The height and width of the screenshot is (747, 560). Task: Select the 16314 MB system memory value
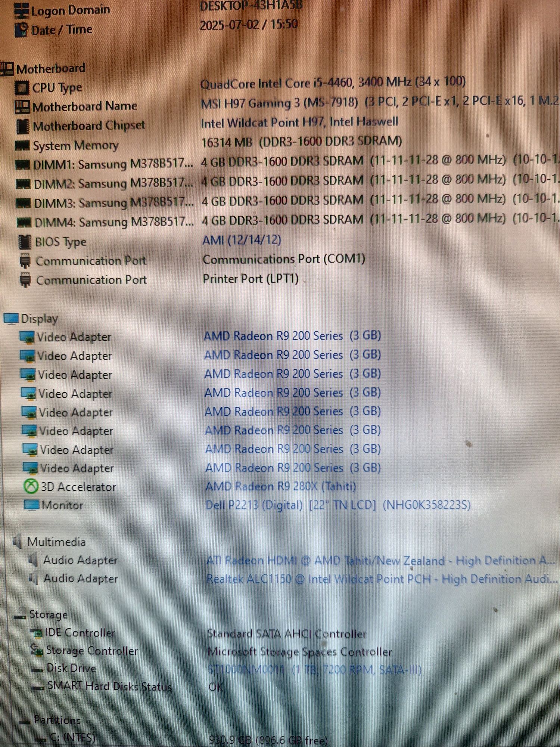click(x=302, y=142)
